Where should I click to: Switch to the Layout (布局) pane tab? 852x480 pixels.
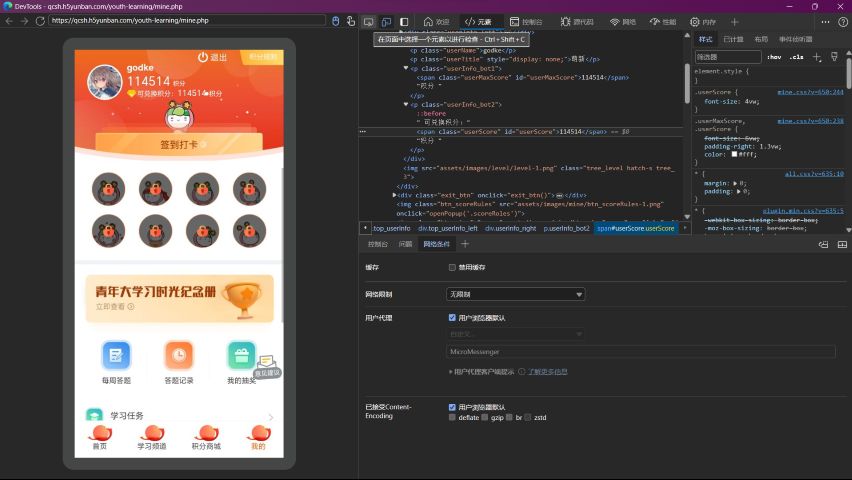point(761,39)
